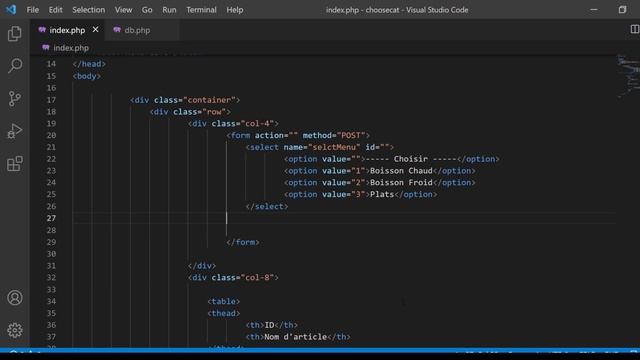Click the VS Code logo icon
This screenshot has height=360, width=640.
click(11, 9)
